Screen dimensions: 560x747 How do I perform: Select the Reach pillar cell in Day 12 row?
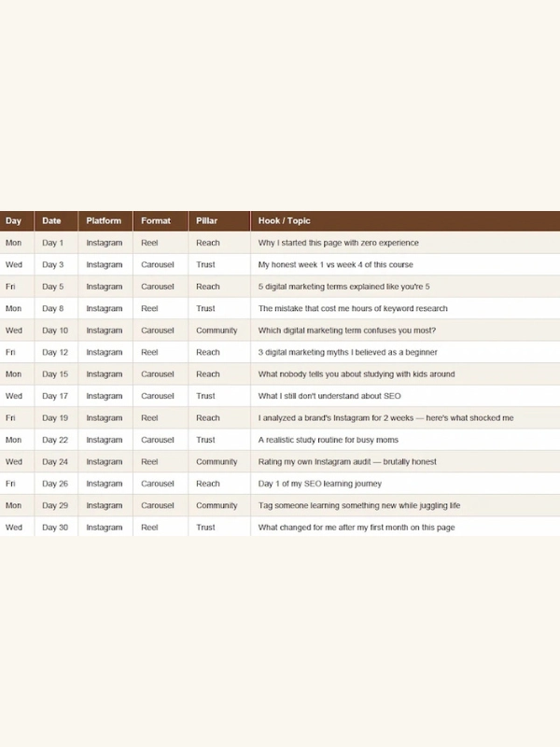(219, 352)
